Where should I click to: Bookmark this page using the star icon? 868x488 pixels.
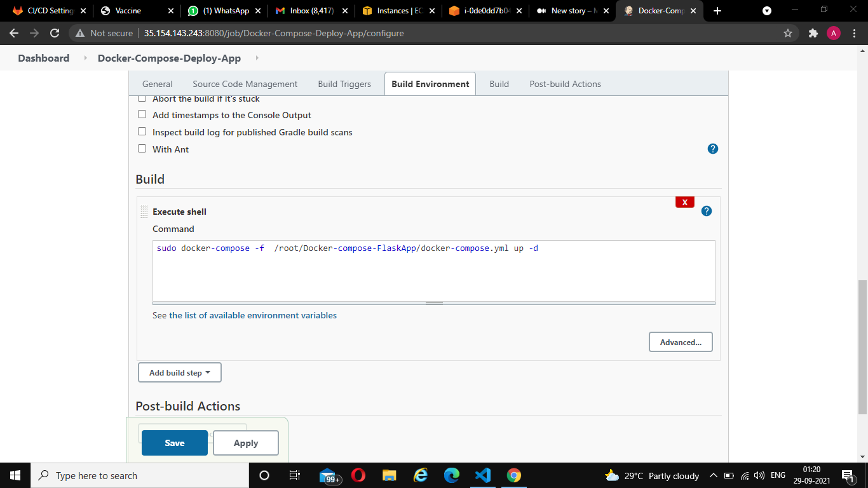pyautogui.click(x=787, y=33)
